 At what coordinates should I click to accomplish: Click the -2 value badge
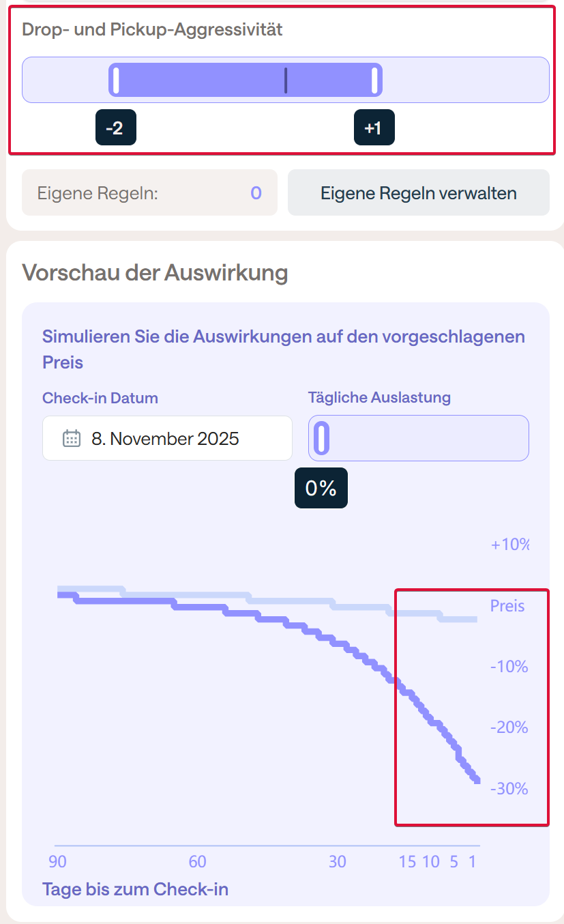[x=115, y=128]
